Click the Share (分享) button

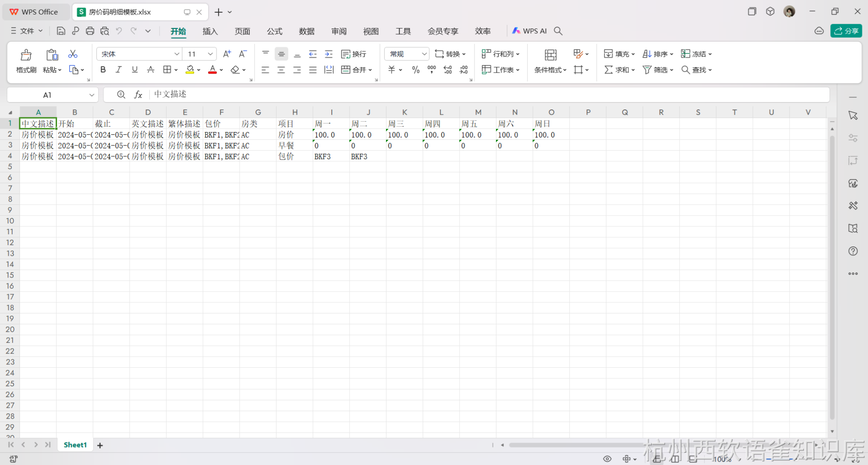[846, 31]
